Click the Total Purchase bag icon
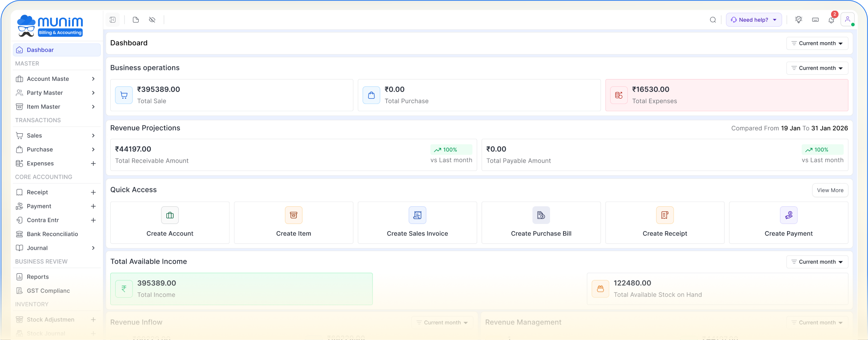 (371, 95)
